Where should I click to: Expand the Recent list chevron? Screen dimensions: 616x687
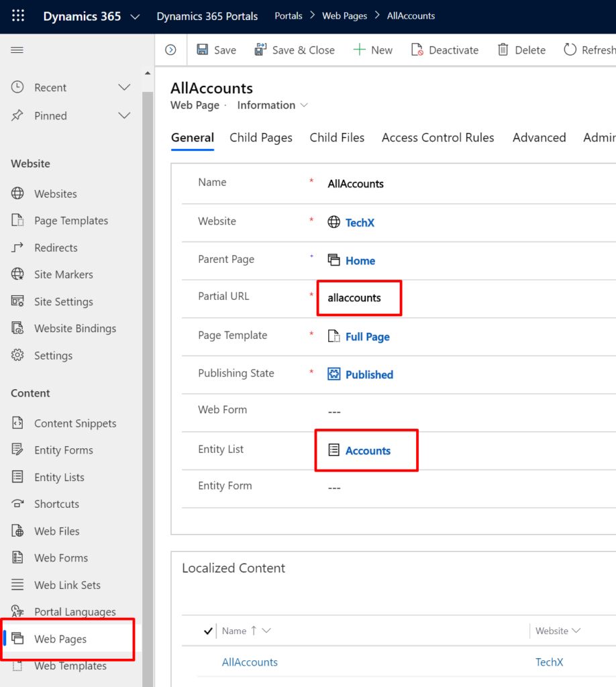click(x=124, y=87)
